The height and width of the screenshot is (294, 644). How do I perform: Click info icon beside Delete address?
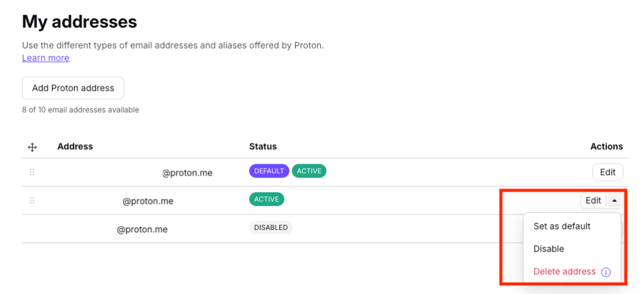(606, 272)
